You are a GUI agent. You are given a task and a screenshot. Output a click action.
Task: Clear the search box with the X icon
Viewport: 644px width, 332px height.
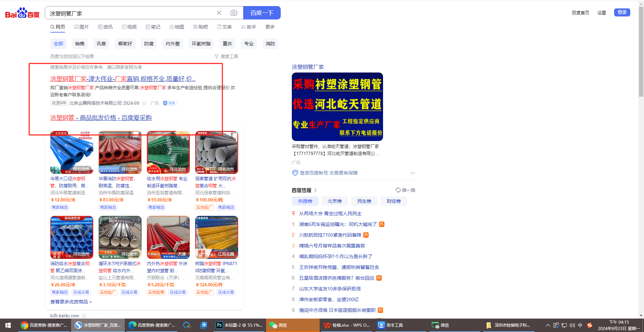[x=219, y=13]
